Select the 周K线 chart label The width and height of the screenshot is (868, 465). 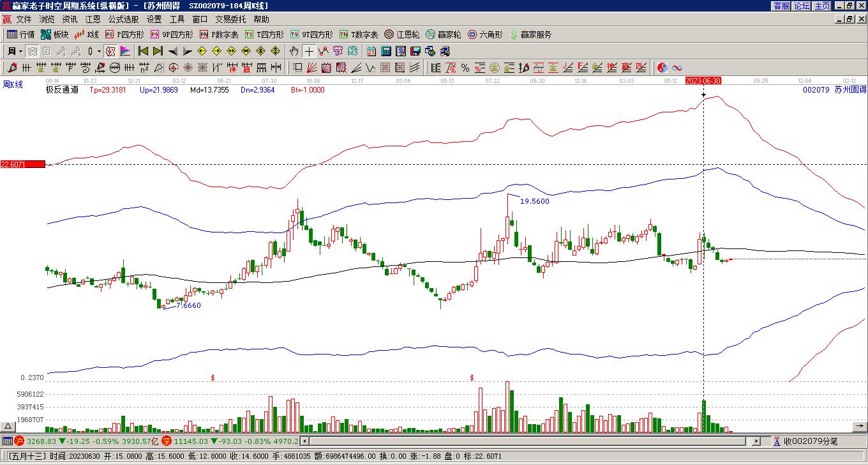[13, 84]
